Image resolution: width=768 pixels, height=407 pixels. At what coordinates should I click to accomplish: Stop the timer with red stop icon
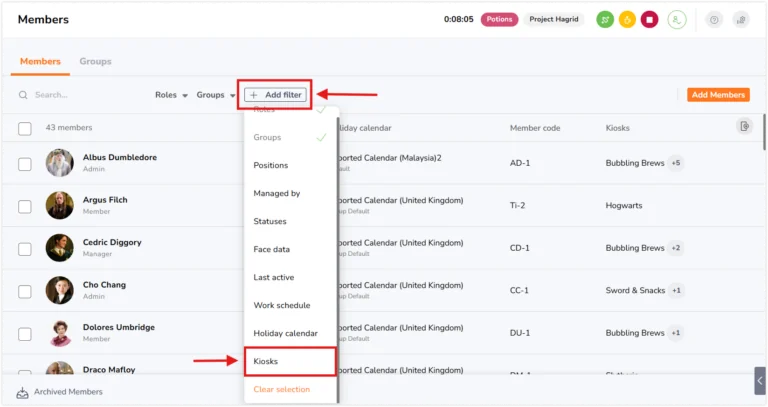649,20
